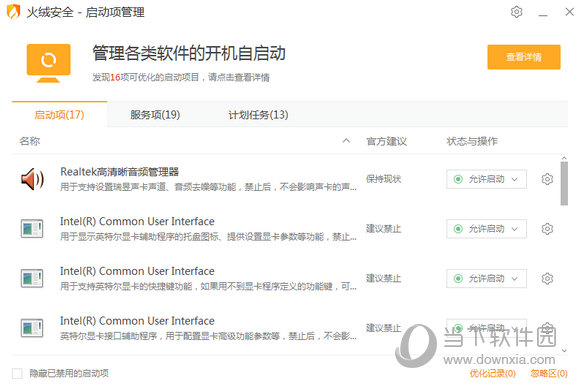
Task: Click 保持现状 recommendation for Realtek
Action: point(384,179)
